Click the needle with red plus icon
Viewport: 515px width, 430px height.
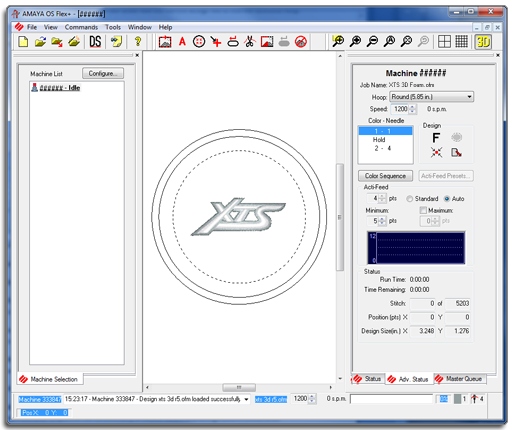point(216,42)
